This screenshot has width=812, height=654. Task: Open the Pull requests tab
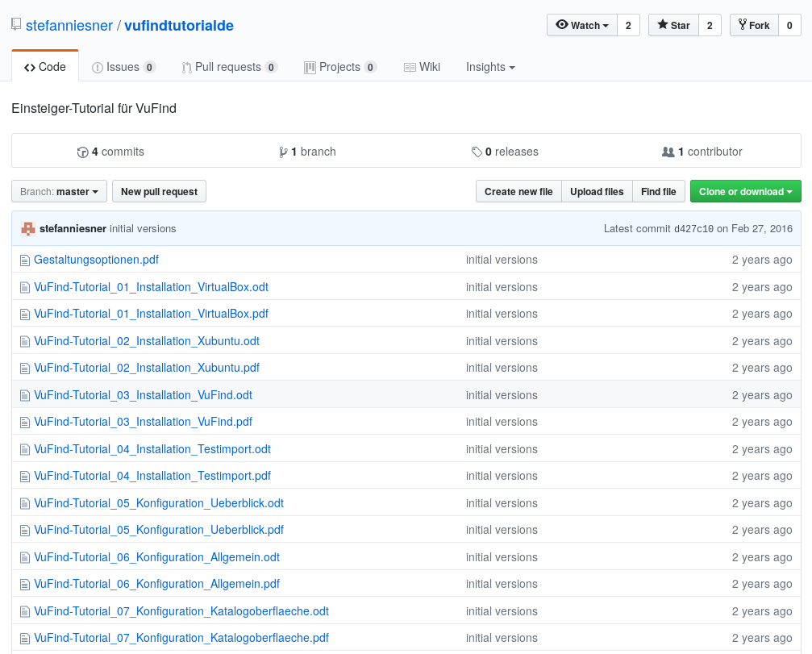[x=228, y=67]
